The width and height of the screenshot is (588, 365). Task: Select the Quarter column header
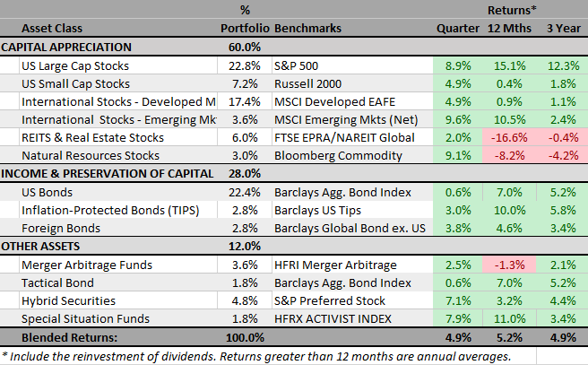coord(457,28)
